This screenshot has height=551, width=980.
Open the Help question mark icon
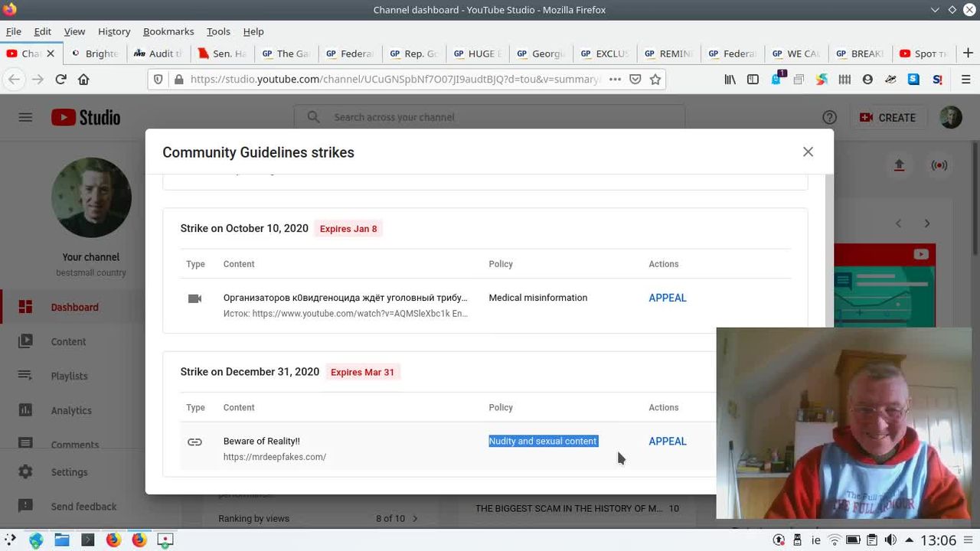[x=829, y=117]
